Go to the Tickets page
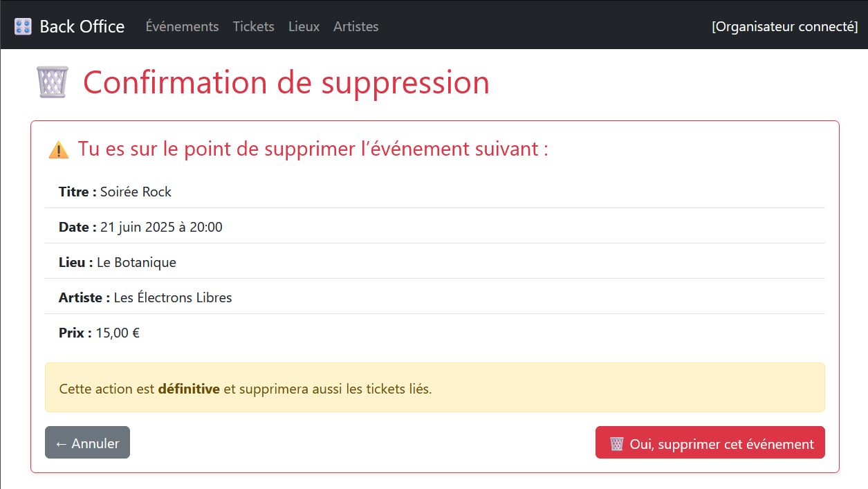This screenshot has height=489, width=868. (x=253, y=27)
